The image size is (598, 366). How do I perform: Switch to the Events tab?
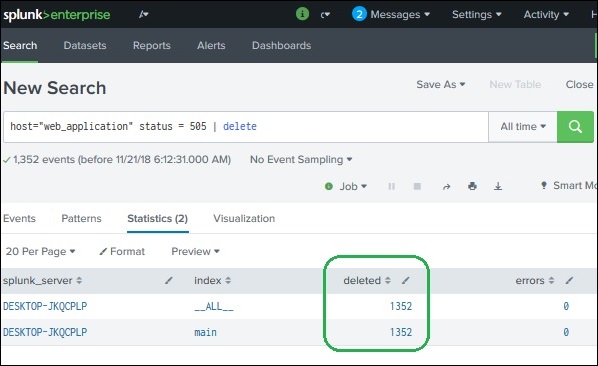pyautogui.click(x=19, y=218)
